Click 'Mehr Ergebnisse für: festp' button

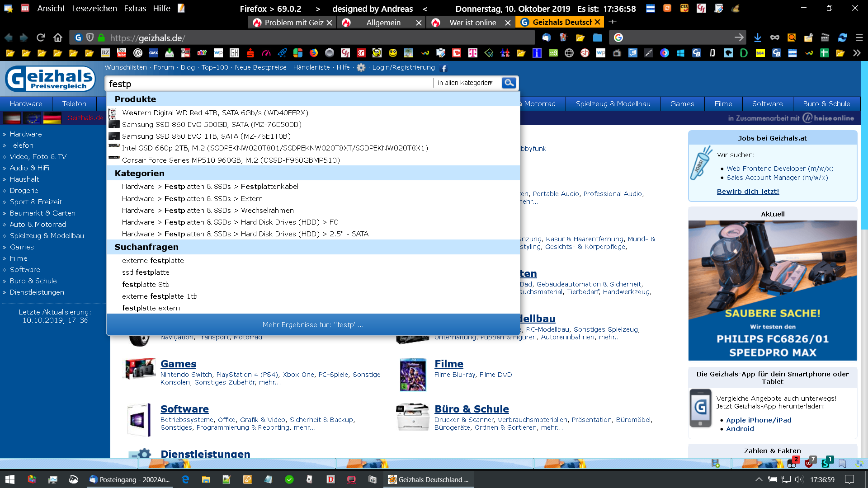(x=313, y=325)
